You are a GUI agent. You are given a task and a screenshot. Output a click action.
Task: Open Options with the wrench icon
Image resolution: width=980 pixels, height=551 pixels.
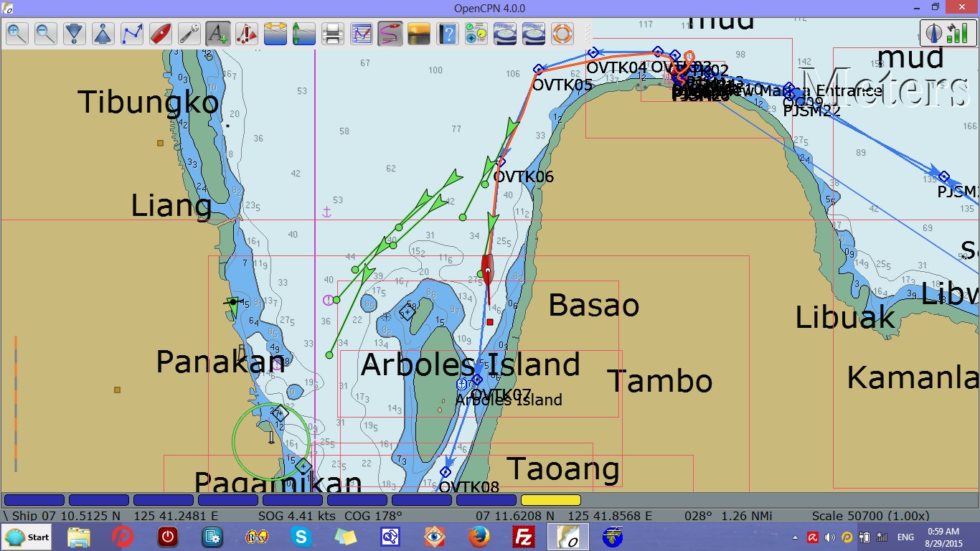click(x=189, y=33)
